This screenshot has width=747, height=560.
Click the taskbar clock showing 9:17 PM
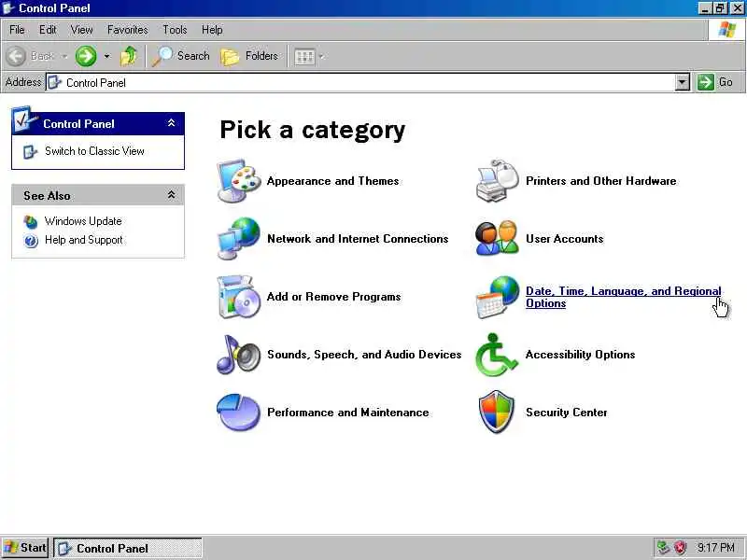[x=716, y=548]
